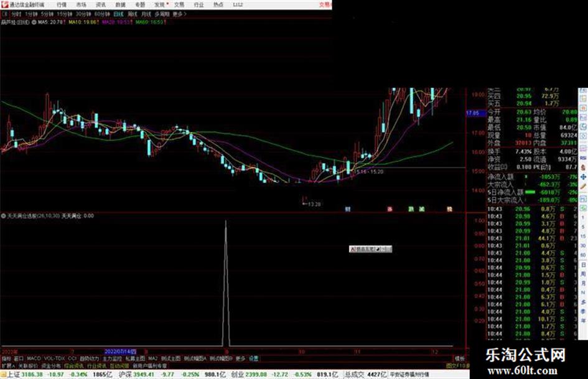
Task: Open the 专题 menu
Action: coord(140,5)
